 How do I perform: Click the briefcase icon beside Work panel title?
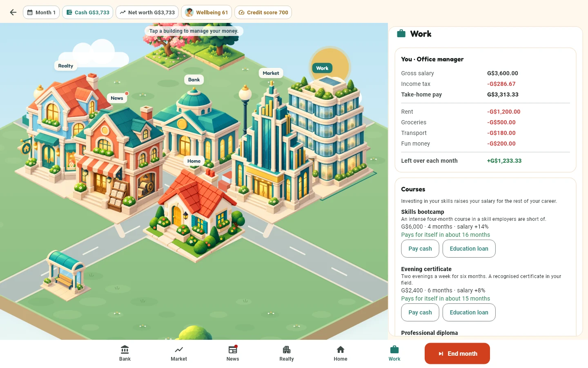pyautogui.click(x=401, y=34)
